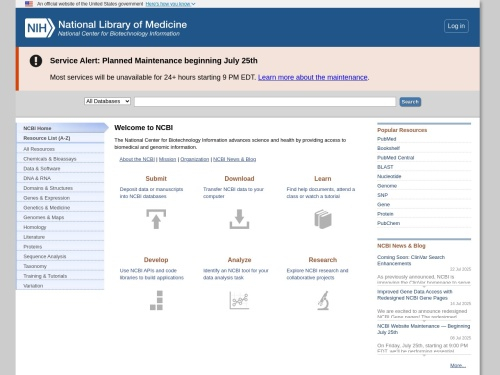The image size is (500, 375).
Task: Click the Search button
Action: (x=410, y=102)
